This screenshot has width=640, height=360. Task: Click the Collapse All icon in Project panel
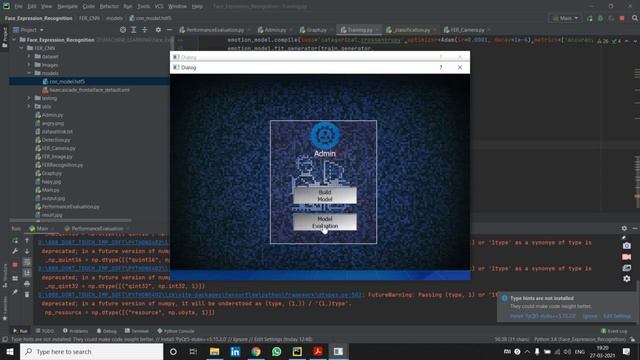[144, 30]
